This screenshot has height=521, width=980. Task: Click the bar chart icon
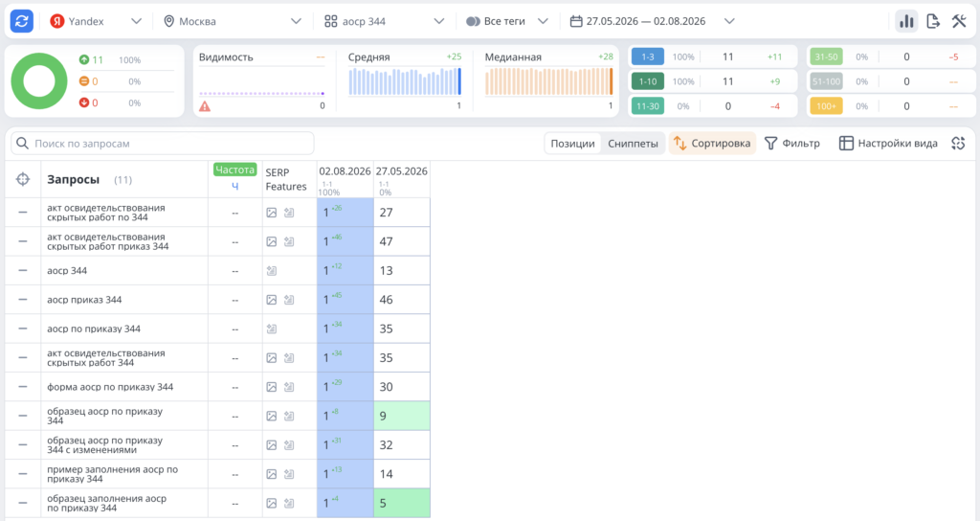tap(906, 21)
